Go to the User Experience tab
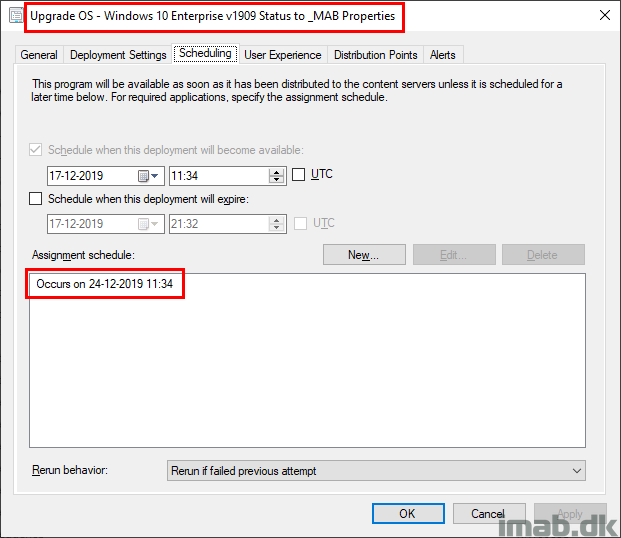Screen dimensions: 621x538 [282, 55]
